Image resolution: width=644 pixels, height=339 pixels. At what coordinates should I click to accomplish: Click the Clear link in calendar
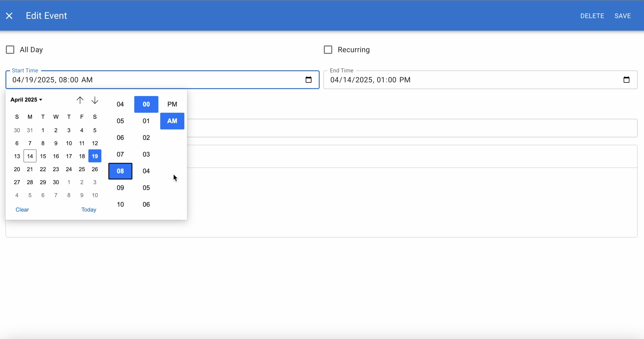coord(22,210)
